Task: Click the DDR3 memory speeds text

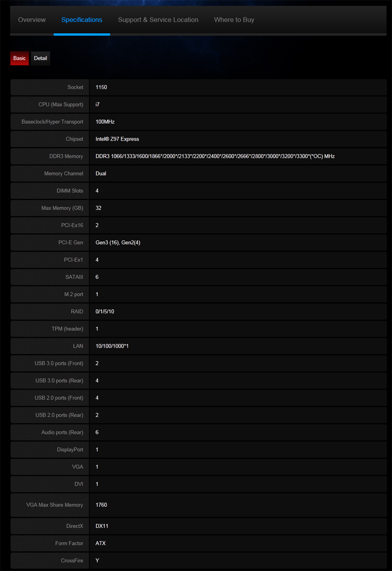Action: pyautogui.click(x=215, y=156)
